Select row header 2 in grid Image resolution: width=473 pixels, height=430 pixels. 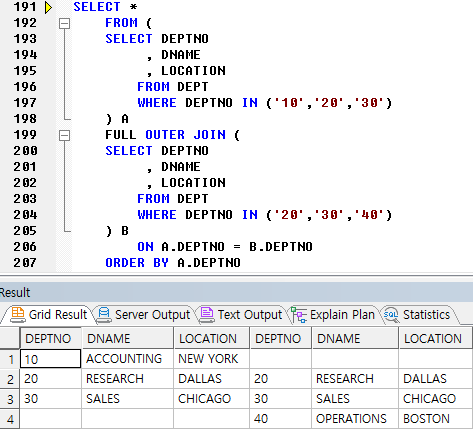pos(10,379)
